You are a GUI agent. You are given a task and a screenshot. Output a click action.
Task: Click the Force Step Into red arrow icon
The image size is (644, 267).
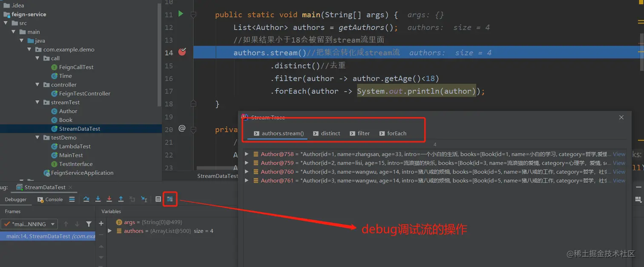(x=109, y=199)
